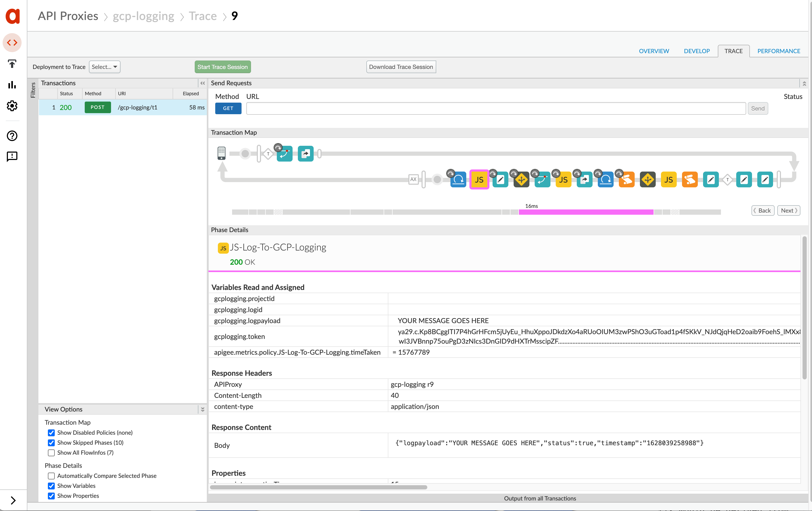The height and width of the screenshot is (511, 812).
Task: Enable Show All FlowInfos (7) checkbox
Action: coord(51,453)
